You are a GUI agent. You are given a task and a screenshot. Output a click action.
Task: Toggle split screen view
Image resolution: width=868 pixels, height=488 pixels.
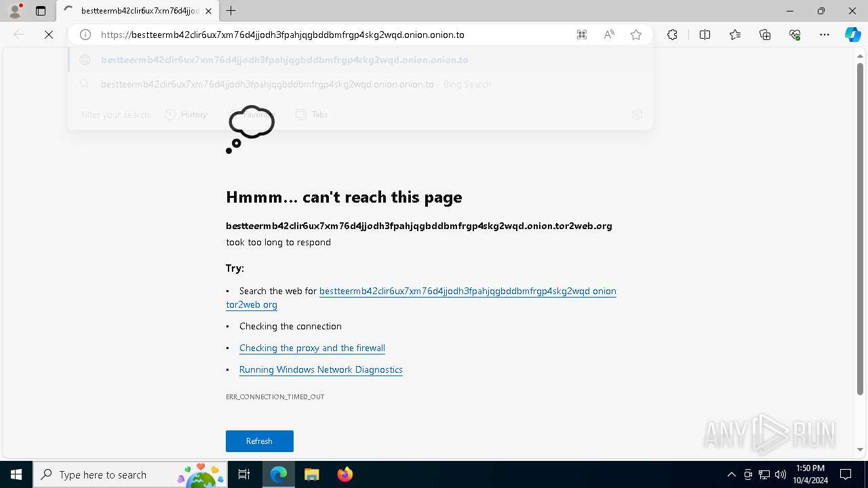pos(705,35)
